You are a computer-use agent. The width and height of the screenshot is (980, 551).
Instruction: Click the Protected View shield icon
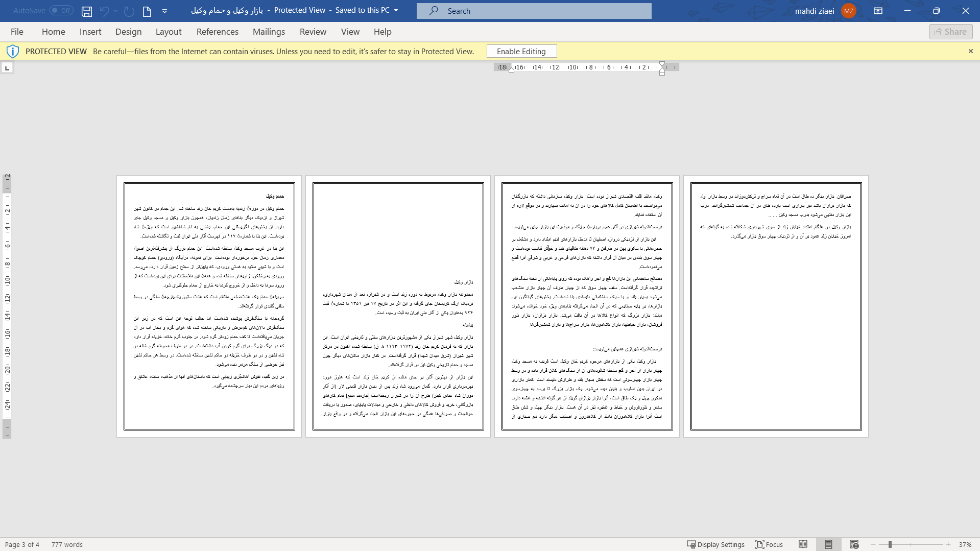13,51
